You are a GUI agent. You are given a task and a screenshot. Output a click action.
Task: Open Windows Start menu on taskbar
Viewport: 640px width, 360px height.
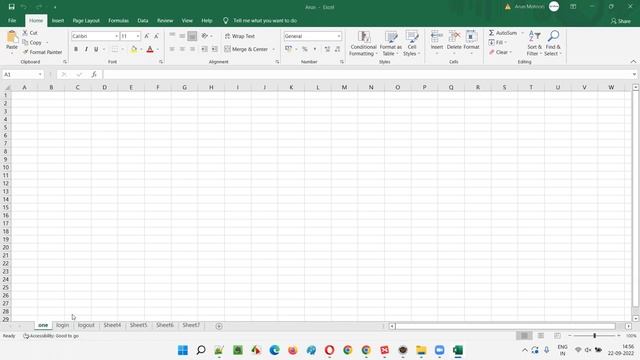click(183, 350)
